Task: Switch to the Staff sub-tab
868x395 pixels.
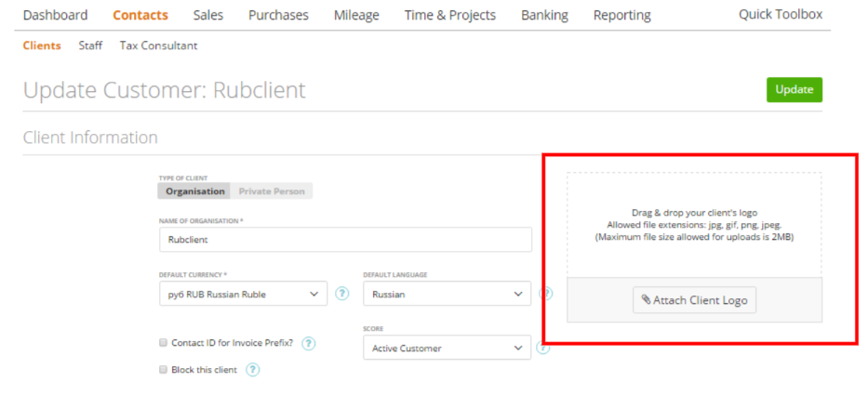Action: pos(90,46)
